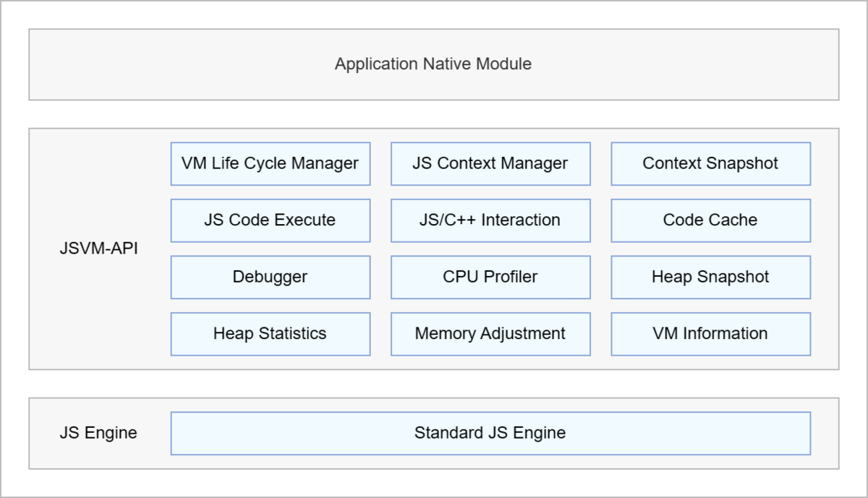The width and height of the screenshot is (868, 498).
Task: Click the VM Information block
Action: pyautogui.click(x=710, y=334)
